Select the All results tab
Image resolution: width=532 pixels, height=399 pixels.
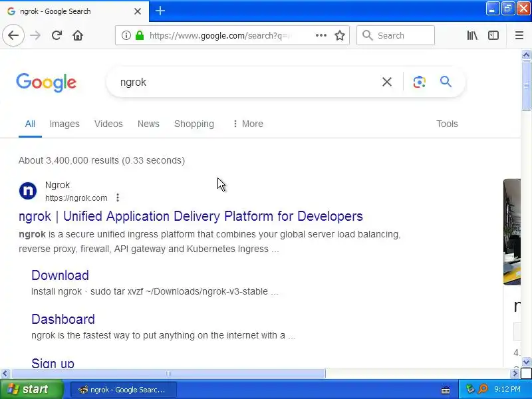click(x=30, y=124)
